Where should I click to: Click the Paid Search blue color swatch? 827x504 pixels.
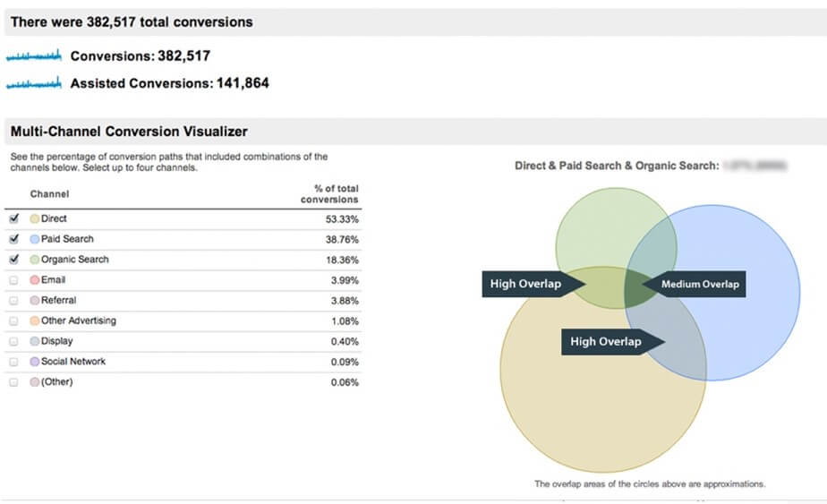click(x=35, y=240)
